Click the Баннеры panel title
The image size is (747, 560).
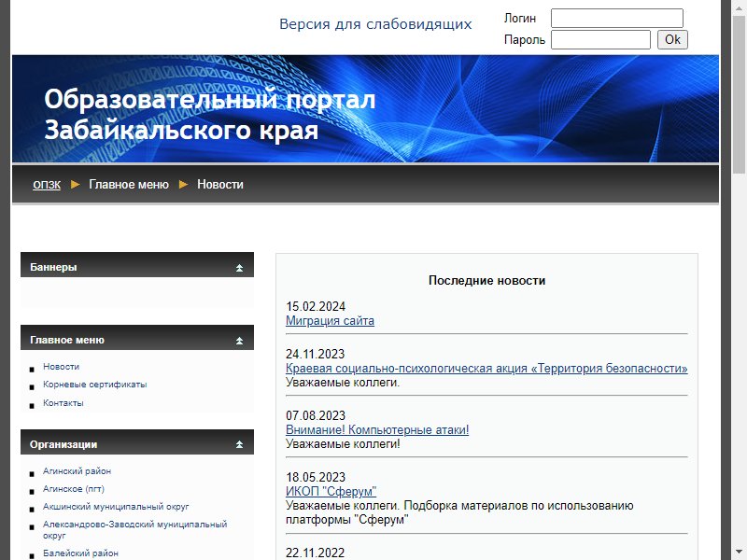[53, 267]
